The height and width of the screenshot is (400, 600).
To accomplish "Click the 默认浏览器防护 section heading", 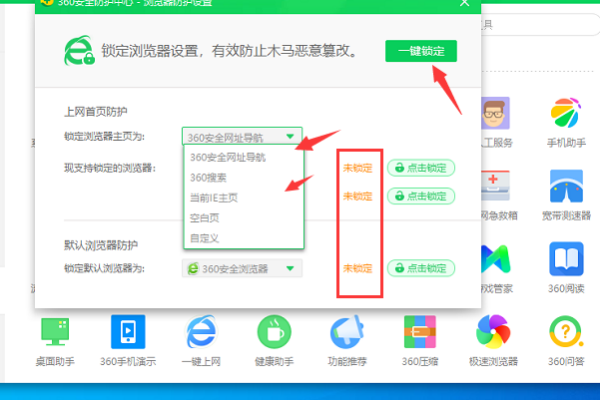I will (101, 245).
